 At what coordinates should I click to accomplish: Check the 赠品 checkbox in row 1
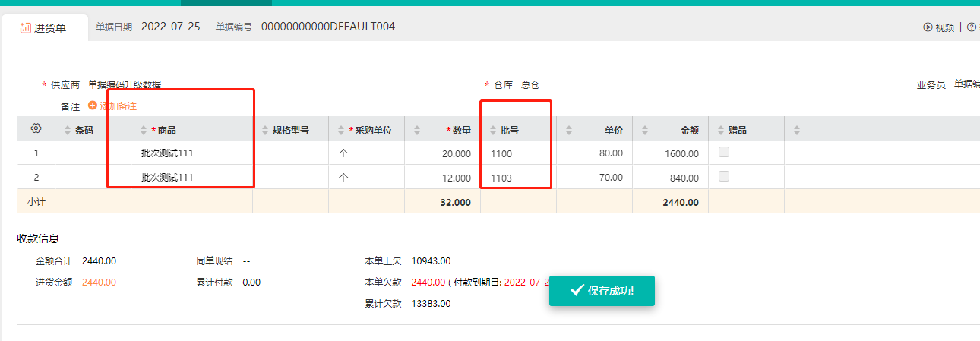tap(724, 153)
